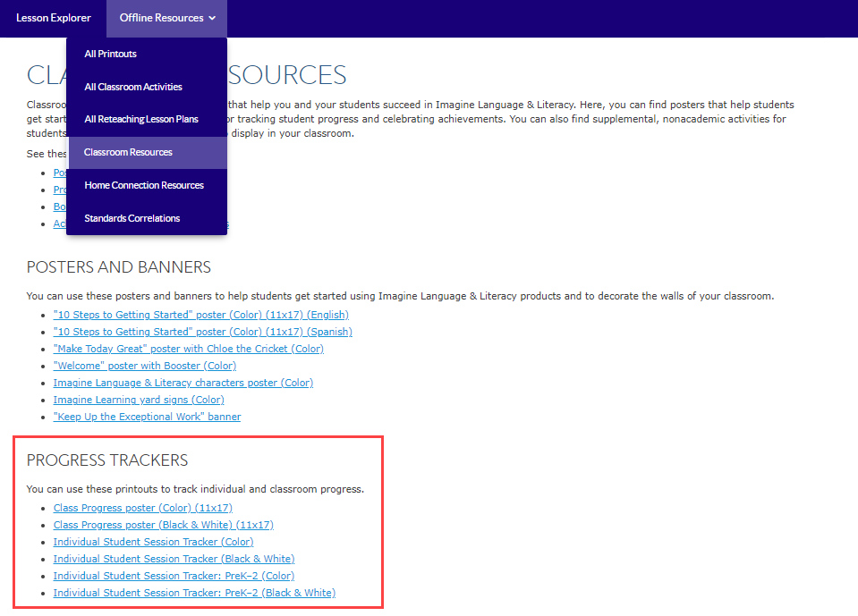Select Classroom Resources menu entry

(x=128, y=152)
